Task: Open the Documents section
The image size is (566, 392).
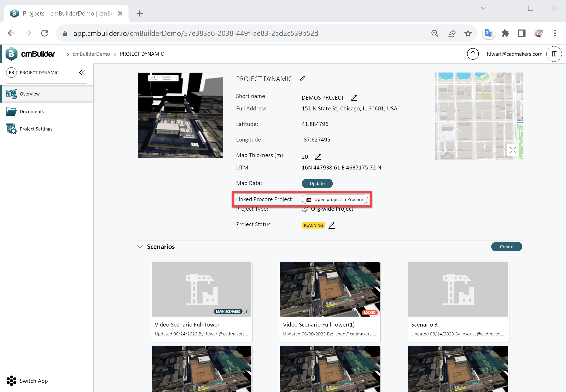Action: click(47, 111)
